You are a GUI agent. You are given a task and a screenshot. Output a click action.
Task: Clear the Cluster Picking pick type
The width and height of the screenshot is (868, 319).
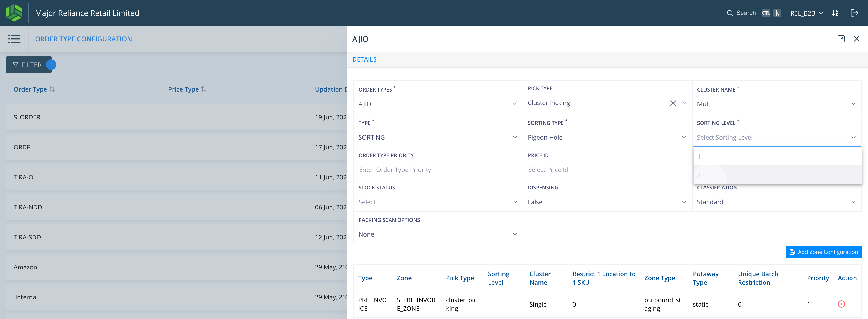click(673, 103)
